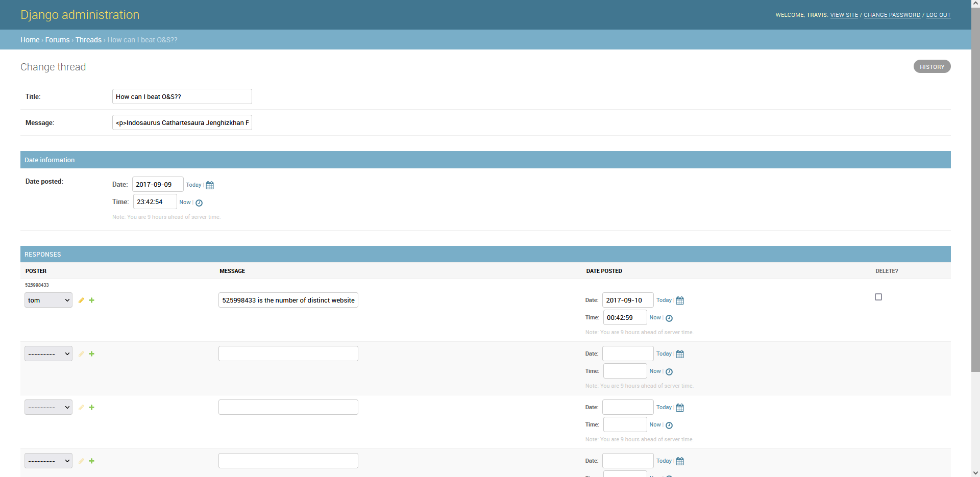Click the History button
Viewport: 980px width, 477px height.
pyautogui.click(x=932, y=67)
